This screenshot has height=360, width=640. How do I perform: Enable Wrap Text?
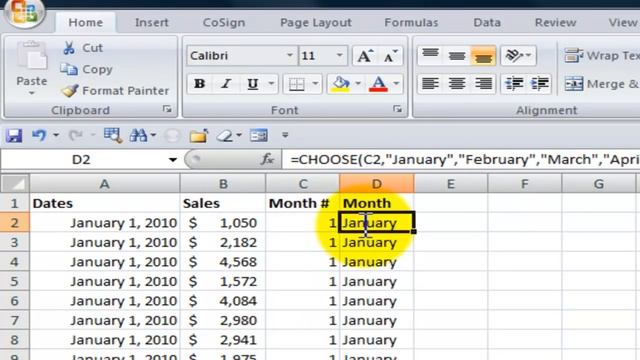tap(602, 56)
